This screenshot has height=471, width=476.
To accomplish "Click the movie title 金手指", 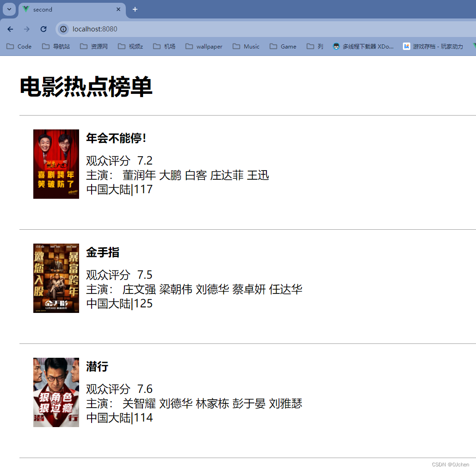I will point(103,252).
